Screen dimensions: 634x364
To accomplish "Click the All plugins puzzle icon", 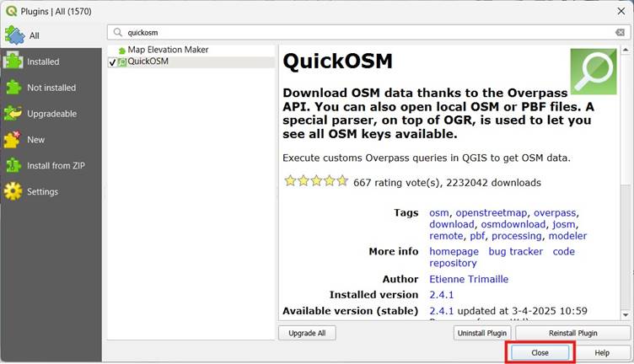I will click(14, 35).
